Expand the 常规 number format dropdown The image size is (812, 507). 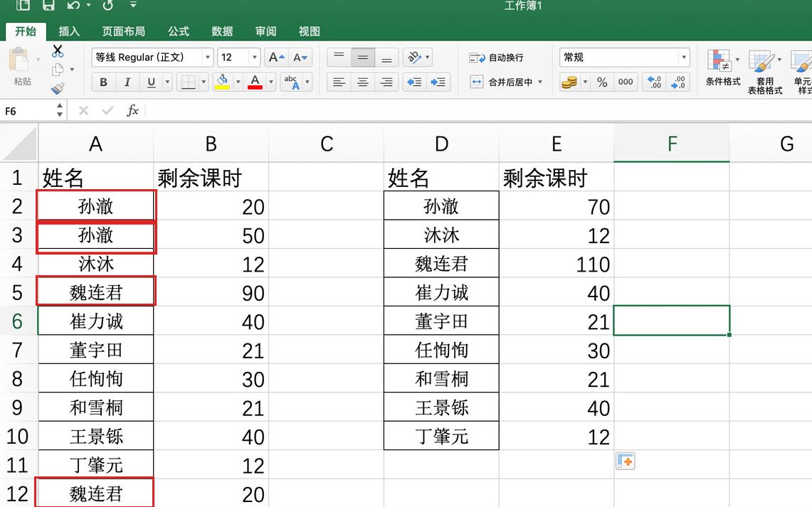click(x=683, y=58)
